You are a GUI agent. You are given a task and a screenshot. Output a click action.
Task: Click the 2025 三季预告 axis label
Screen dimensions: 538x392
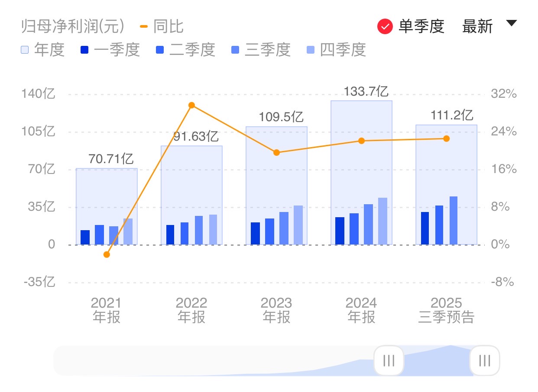[x=446, y=310]
